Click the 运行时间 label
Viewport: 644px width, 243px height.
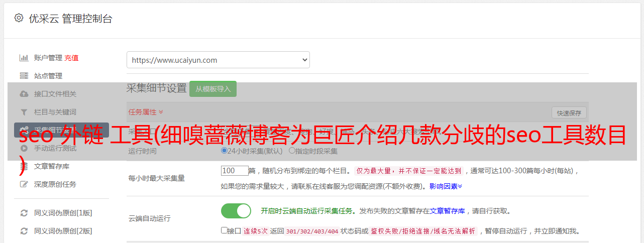click(x=142, y=151)
